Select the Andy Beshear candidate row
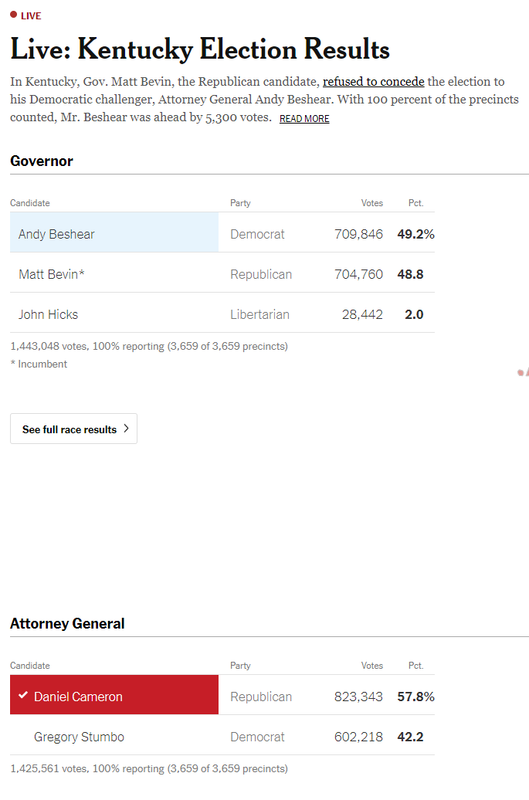Image resolution: width=529 pixels, height=800 pixels. pos(222,234)
